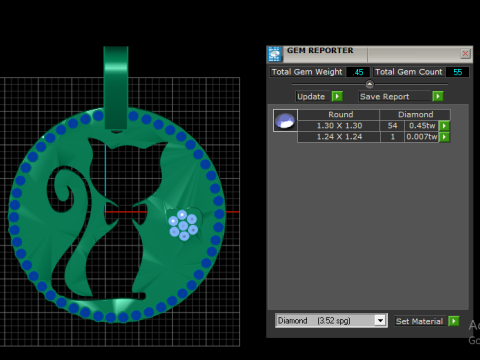Click the Diamond column header

pyautogui.click(x=415, y=115)
